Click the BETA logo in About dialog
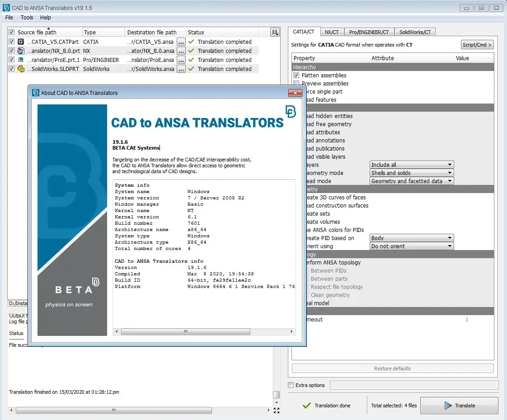The height and width of the screenshot is (420, 507). [x=291, y=112]
